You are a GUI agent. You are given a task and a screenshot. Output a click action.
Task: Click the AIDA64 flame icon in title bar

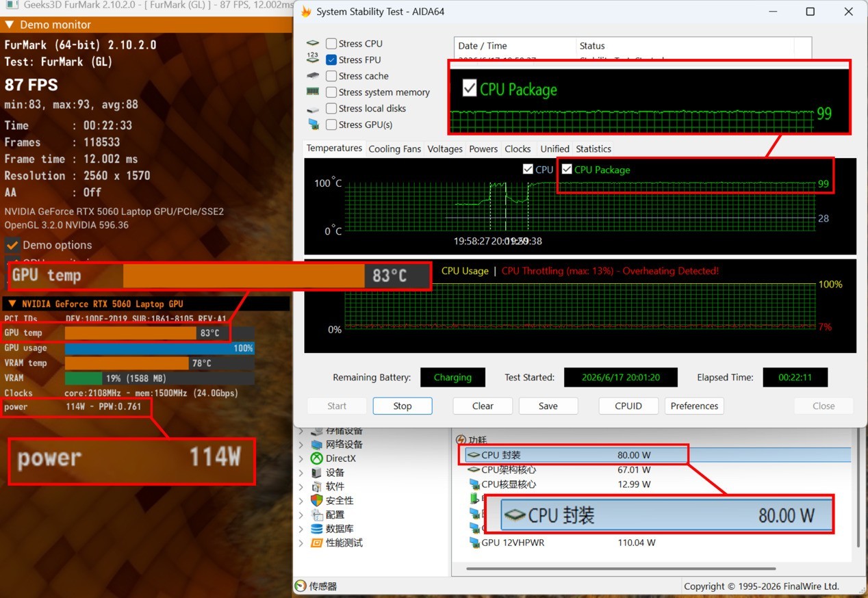[x=306, y=12]
